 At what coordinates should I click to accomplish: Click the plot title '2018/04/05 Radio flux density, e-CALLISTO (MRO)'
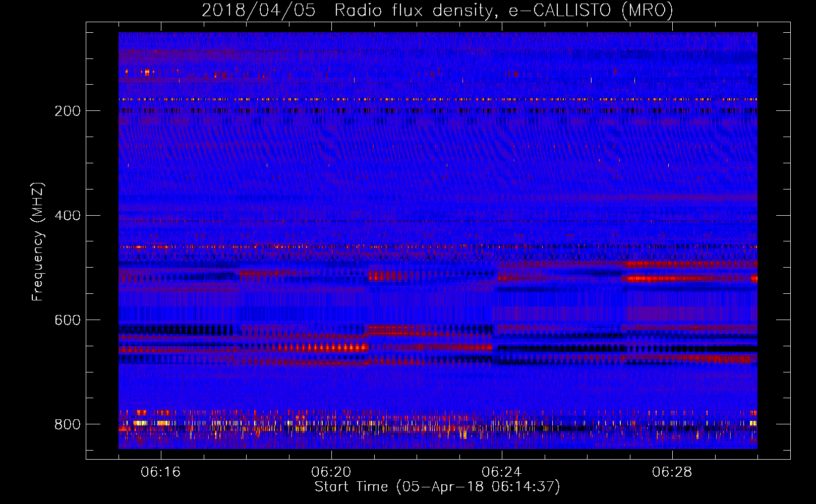(x=437, y=10)
